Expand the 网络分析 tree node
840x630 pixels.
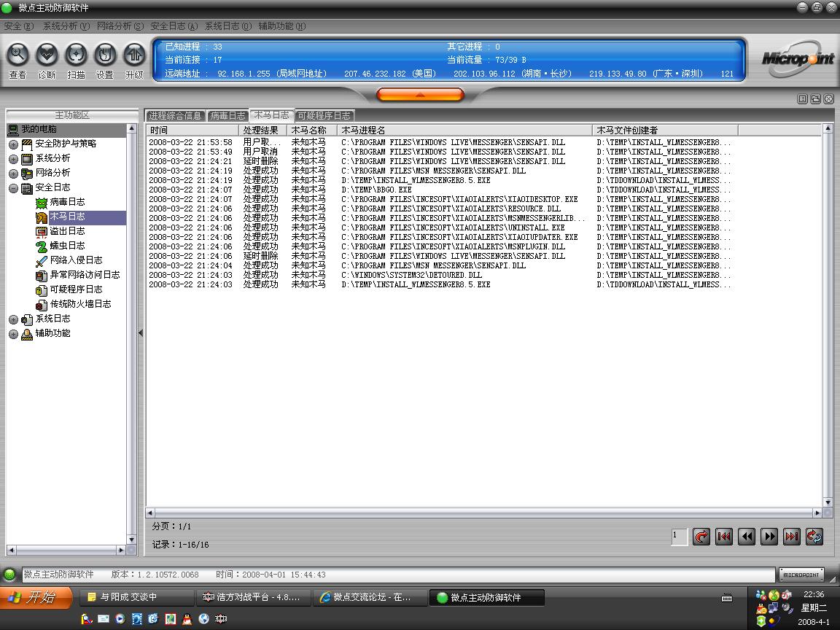pos(13,174)
